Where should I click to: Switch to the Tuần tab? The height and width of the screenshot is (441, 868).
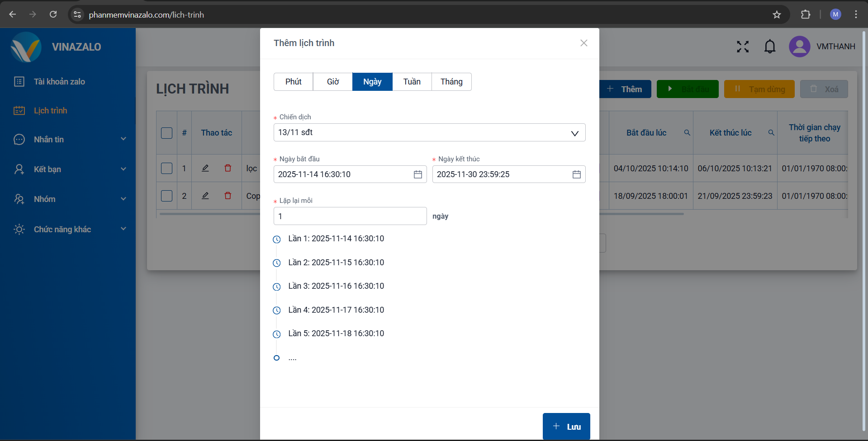coord(412,82)
